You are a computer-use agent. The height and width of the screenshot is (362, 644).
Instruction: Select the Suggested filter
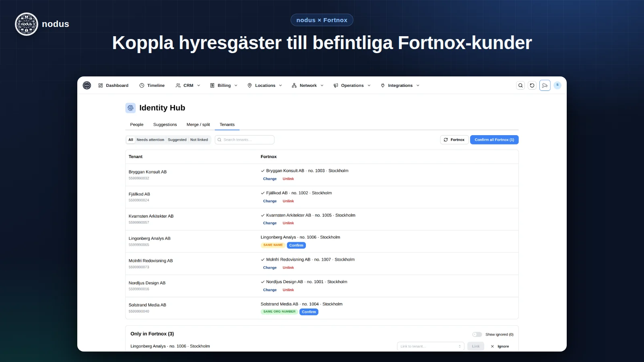(x=177, y=140)
